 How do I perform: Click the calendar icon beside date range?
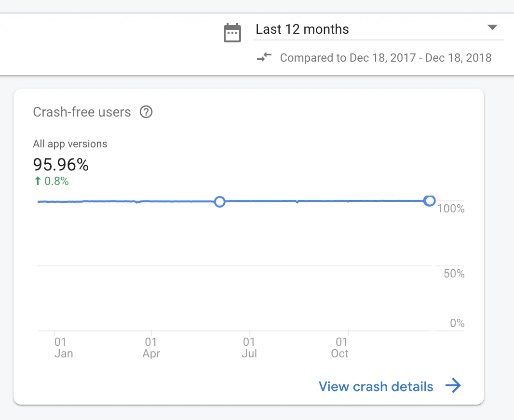click(x=232, y=33)
